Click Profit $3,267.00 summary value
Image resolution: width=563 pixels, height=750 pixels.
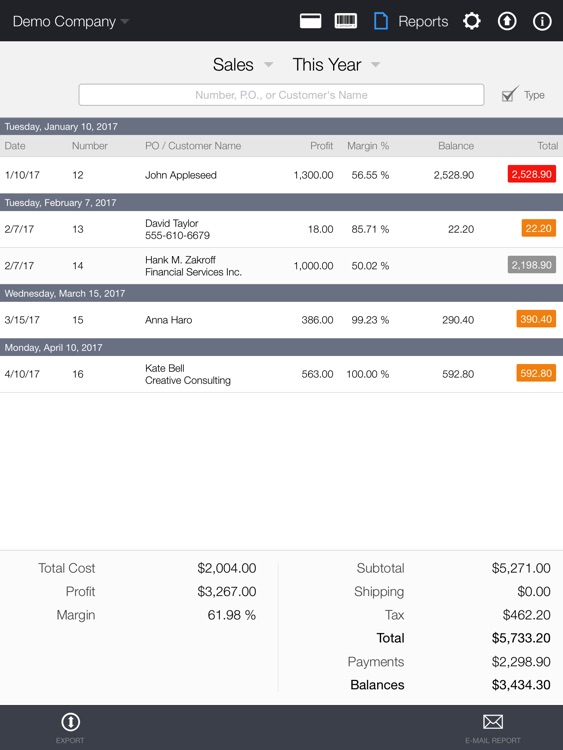(227, 592)
